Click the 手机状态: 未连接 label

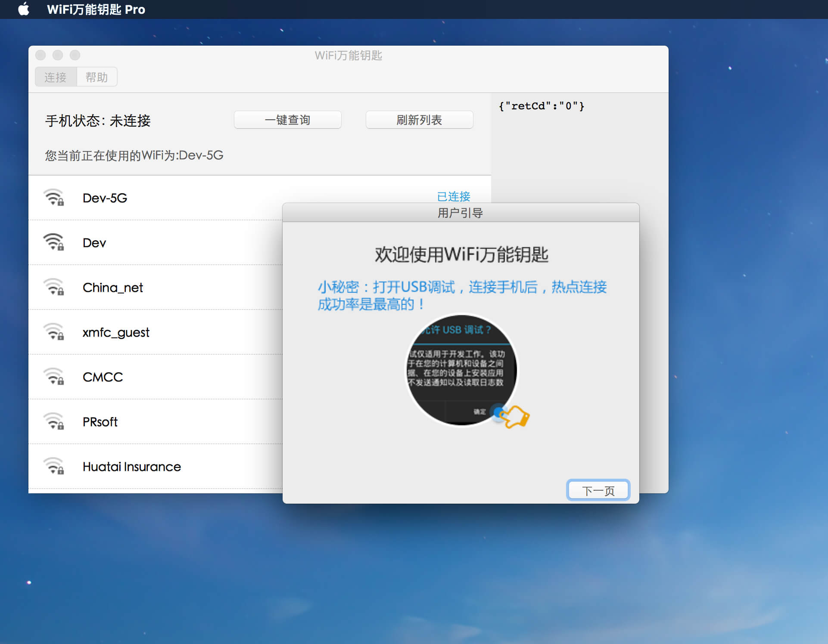tap(98, 121)
